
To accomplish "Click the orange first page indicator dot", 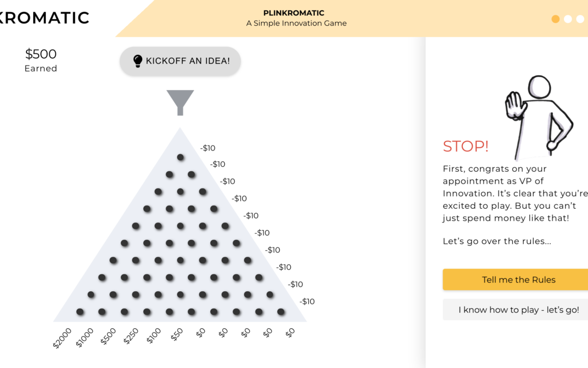I will (555, 19).
